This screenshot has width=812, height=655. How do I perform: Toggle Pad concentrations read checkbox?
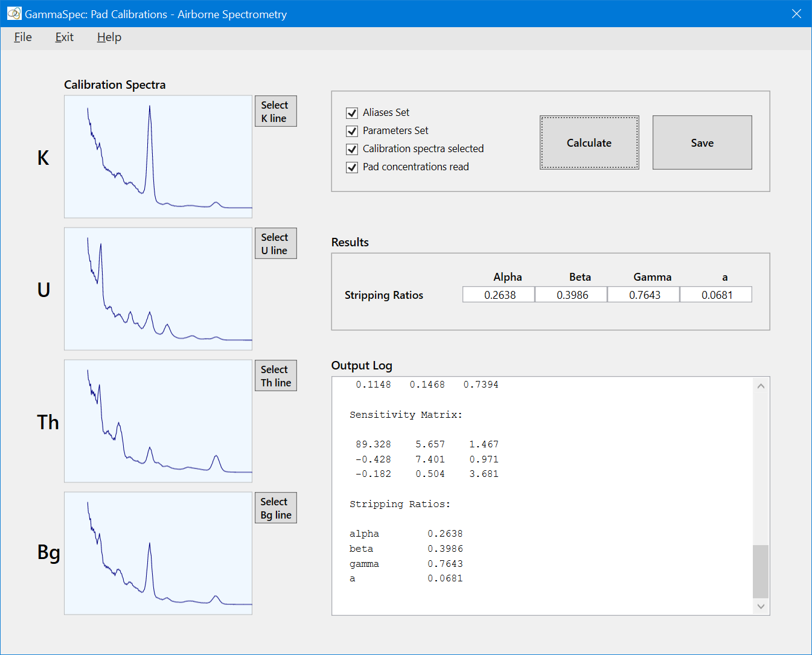(x=352, y=167)
